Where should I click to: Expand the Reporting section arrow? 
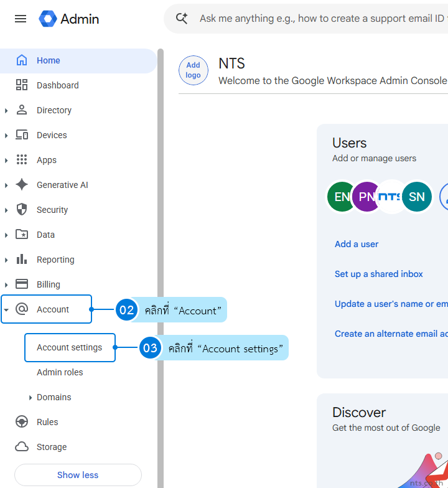click(6, 260)
